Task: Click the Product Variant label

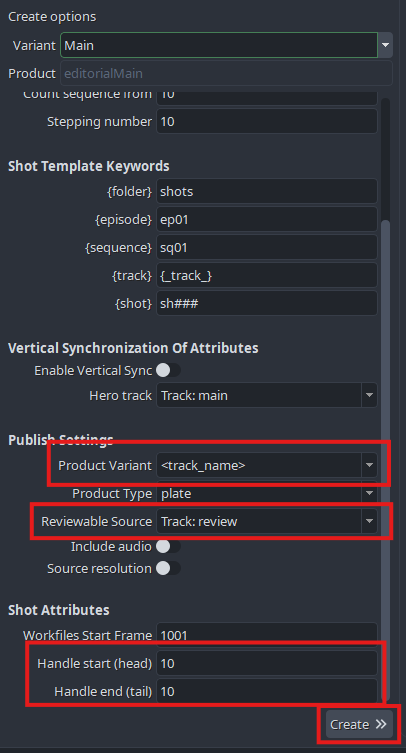Action: 105,465
